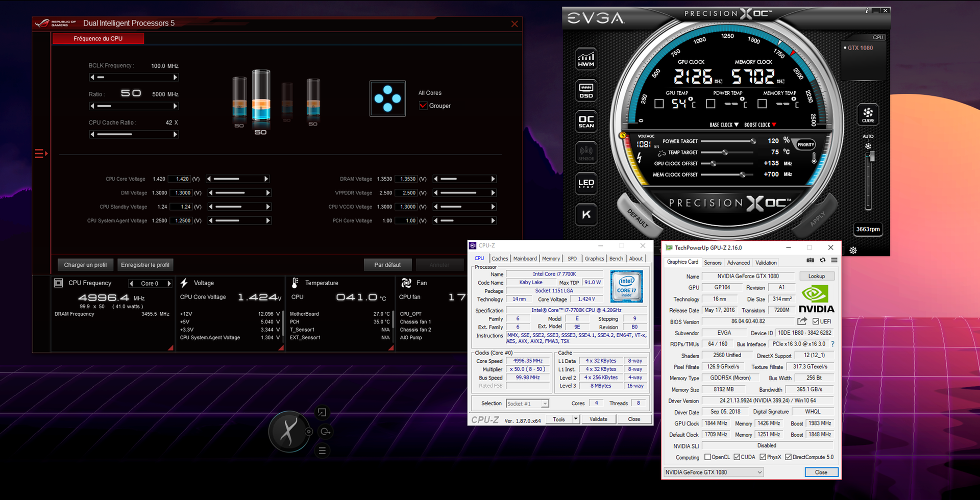980x500 pixels.
Task: Toggle the CUDA checkbox
Action: pos(737,457)
